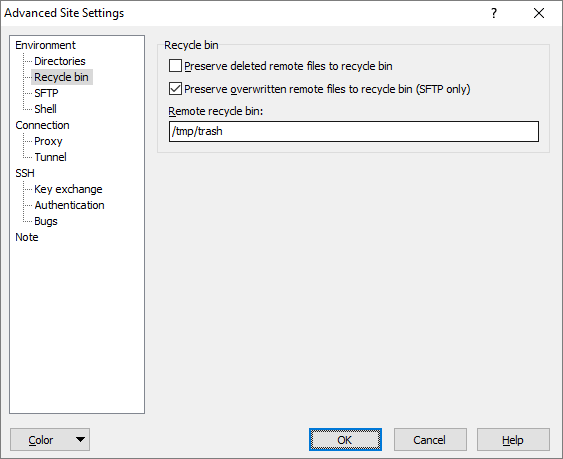
Task: Select the Environment tree node
Action: coord(45,45)
